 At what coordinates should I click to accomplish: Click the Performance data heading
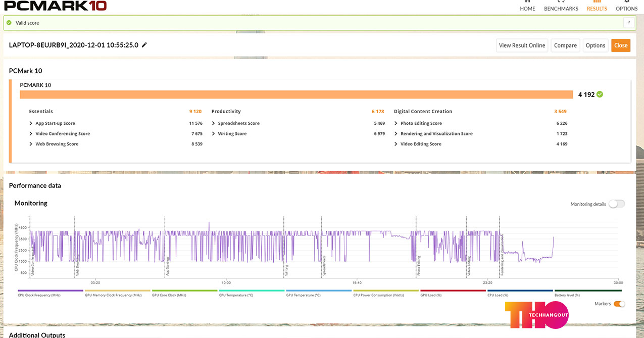(35, 185)
